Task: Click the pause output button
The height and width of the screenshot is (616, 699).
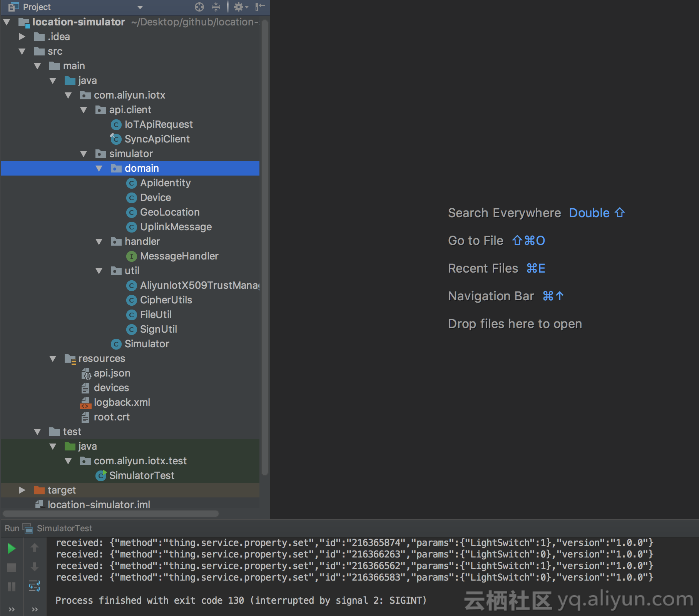Action: [x=12, y=587]
